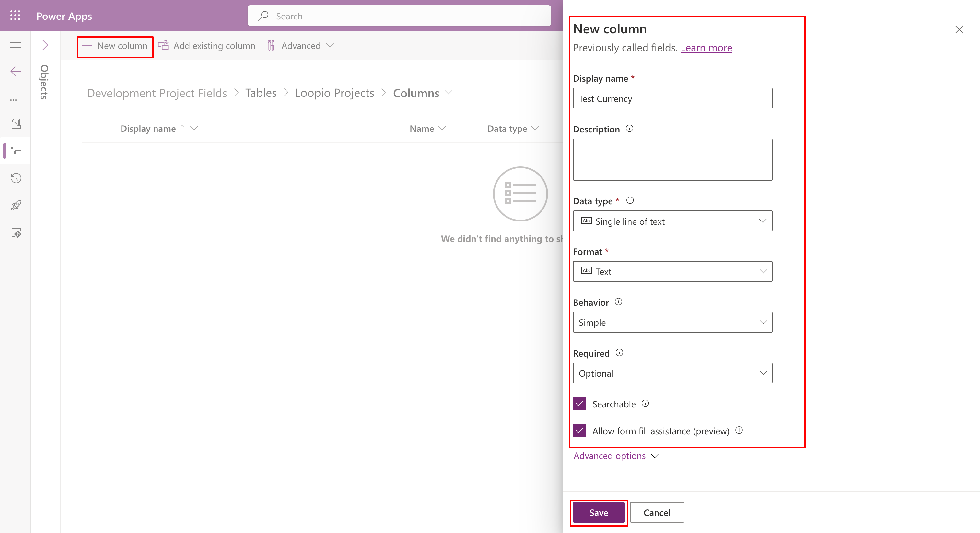Open the Source control icon in sidebar
This screenshot has height=533, width=980.
pos(16,233)
